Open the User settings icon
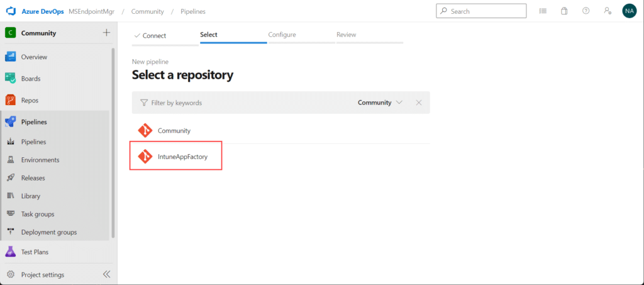644x285 pixels. (x=608, y=11)
